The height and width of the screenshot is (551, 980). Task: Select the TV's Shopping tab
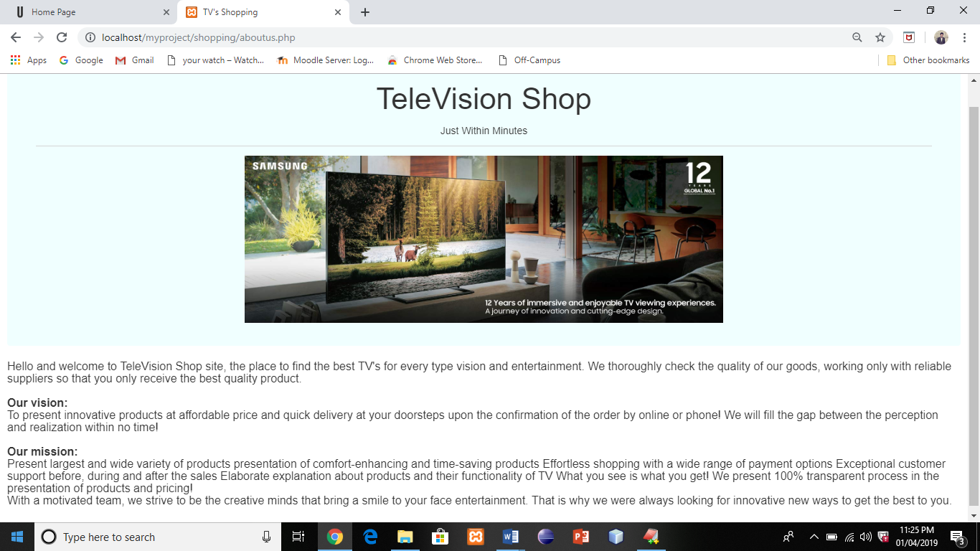point(263,12)
